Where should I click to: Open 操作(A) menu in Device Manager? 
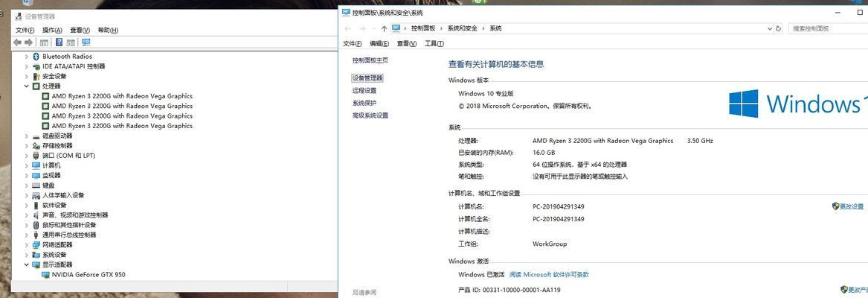pos(52,30)
